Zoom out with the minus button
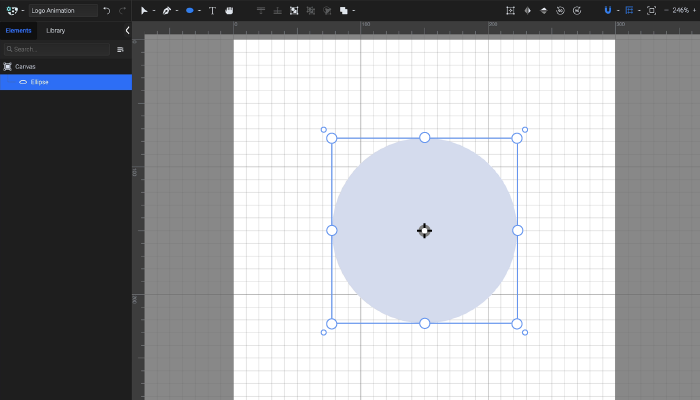 pos(666,10)
